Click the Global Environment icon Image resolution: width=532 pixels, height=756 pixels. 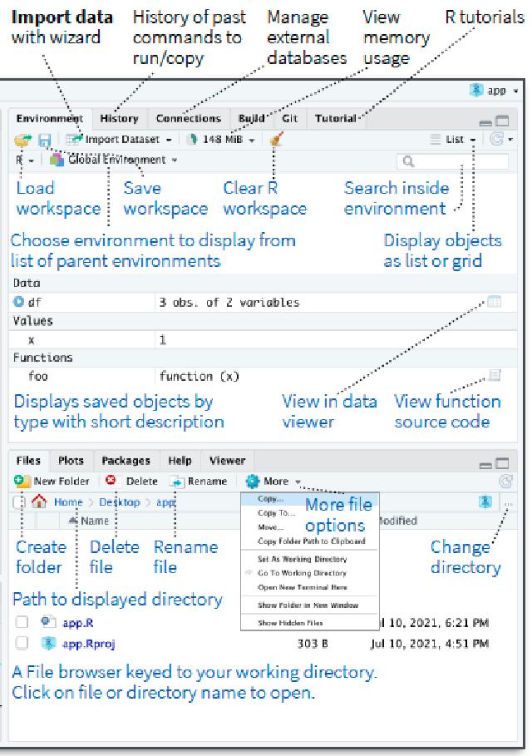click(57, 160)
